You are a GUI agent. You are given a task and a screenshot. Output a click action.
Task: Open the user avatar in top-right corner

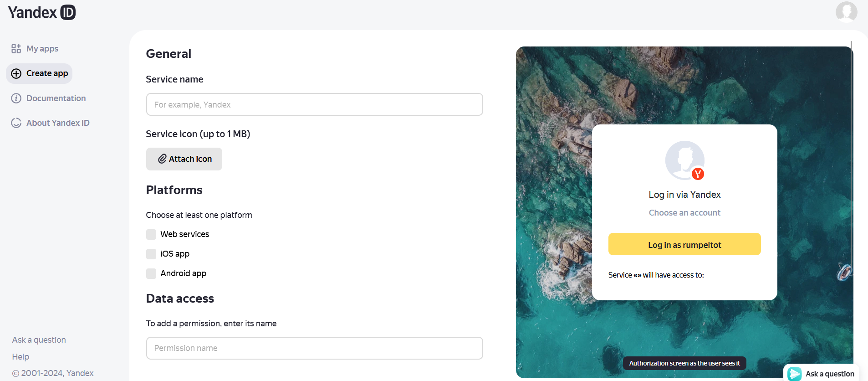pos(847,11)
